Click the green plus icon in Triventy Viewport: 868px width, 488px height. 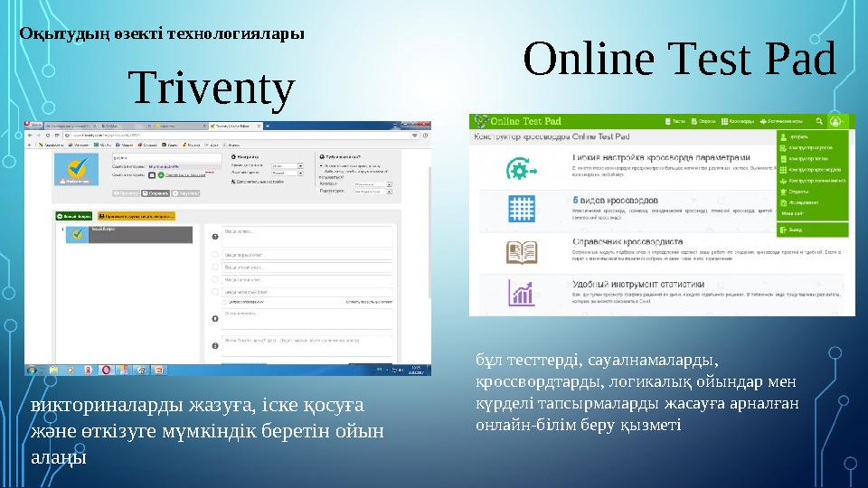[161, 174]
